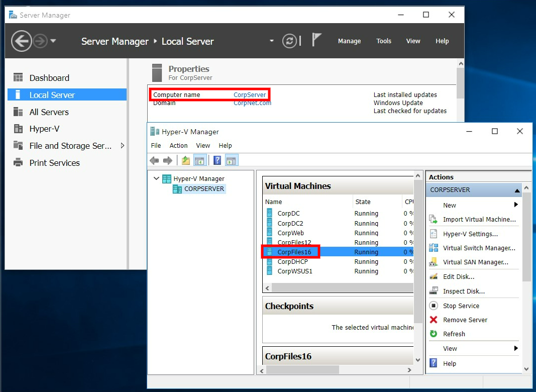Open the View submenu in Actions pane

click(473, 349)
